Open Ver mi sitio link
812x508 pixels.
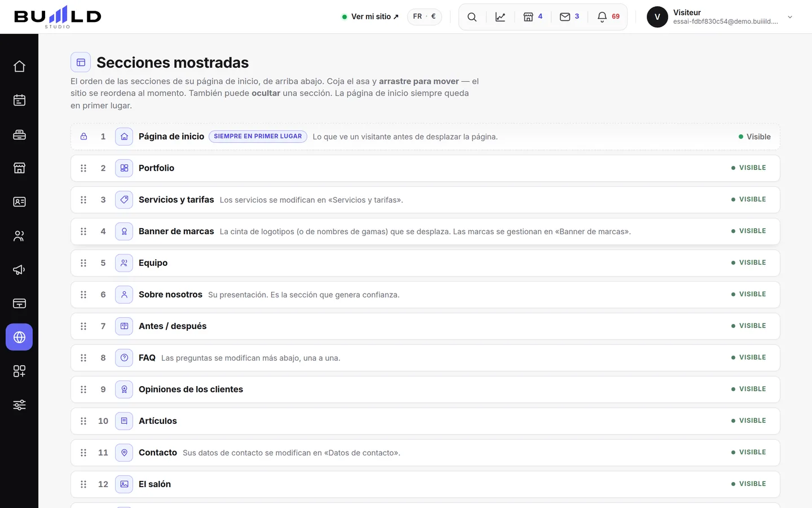pyautogui.click(x=370, y=17)
